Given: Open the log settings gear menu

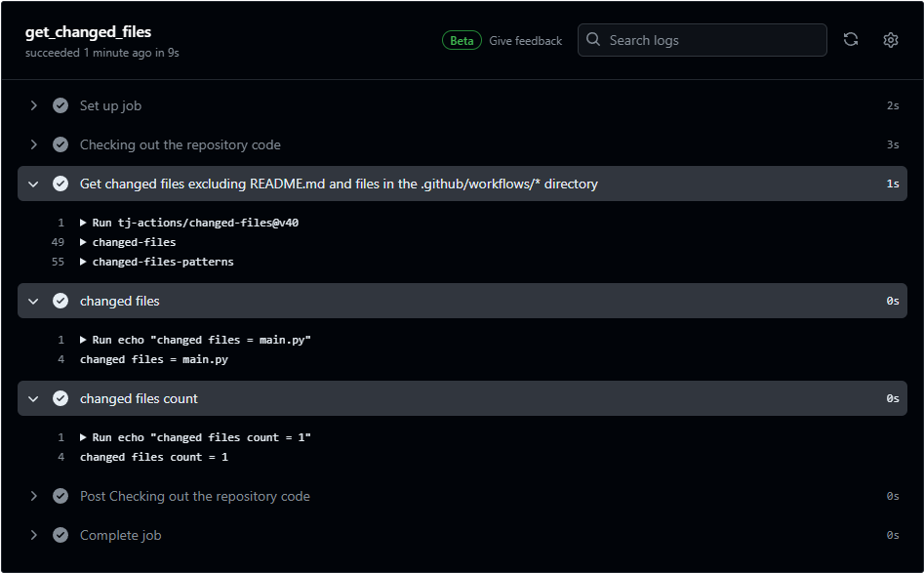Looking at the screenshot, I should (890, 40).
